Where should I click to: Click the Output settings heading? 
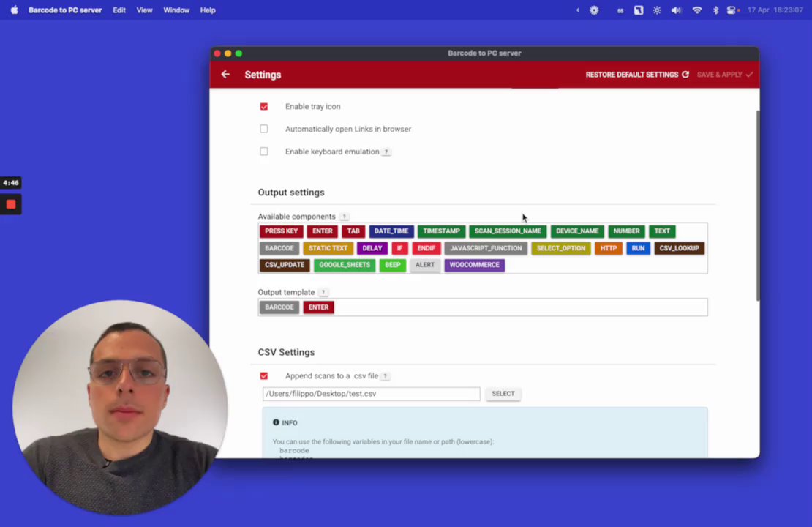(291, 193)
